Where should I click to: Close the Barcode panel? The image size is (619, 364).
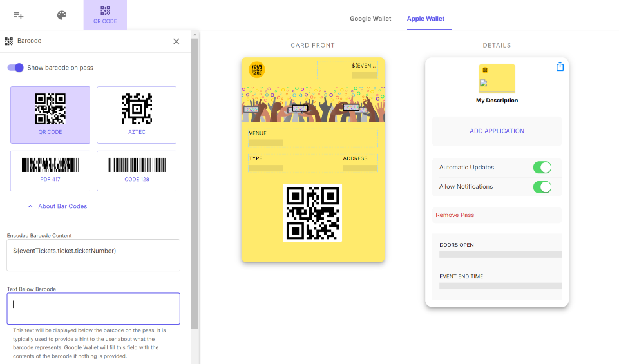point(176,41)
